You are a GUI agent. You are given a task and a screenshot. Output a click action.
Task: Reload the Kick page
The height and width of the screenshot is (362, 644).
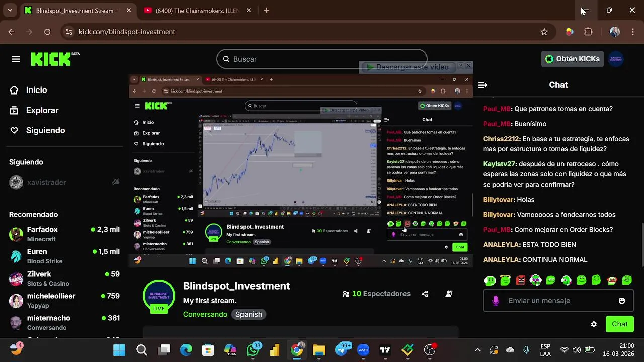(47, 32)
